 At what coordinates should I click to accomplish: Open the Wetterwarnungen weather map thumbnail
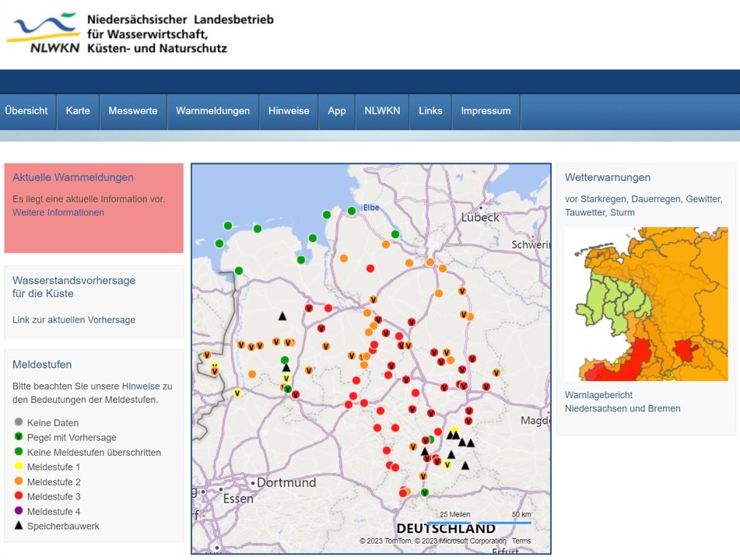[646, 303]
